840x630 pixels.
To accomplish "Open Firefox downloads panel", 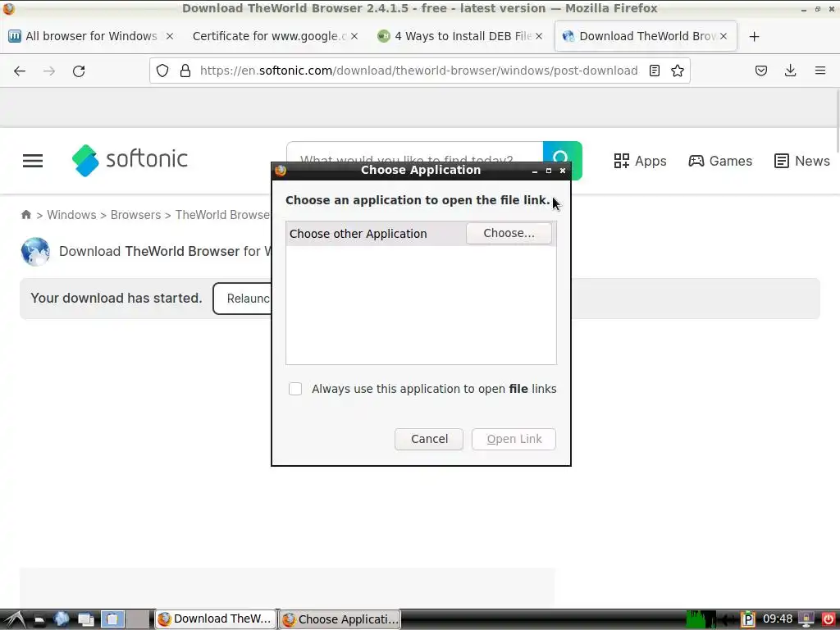I will pos(790,71).
